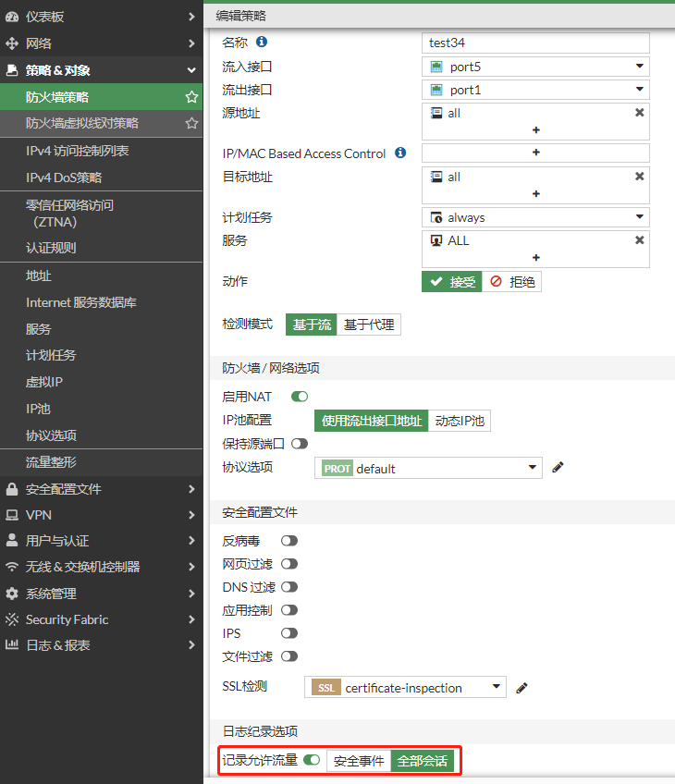The image size is (675, 784).
Task: Click pencil edit icon next to 协议选项
Action: tap(558, 468)
